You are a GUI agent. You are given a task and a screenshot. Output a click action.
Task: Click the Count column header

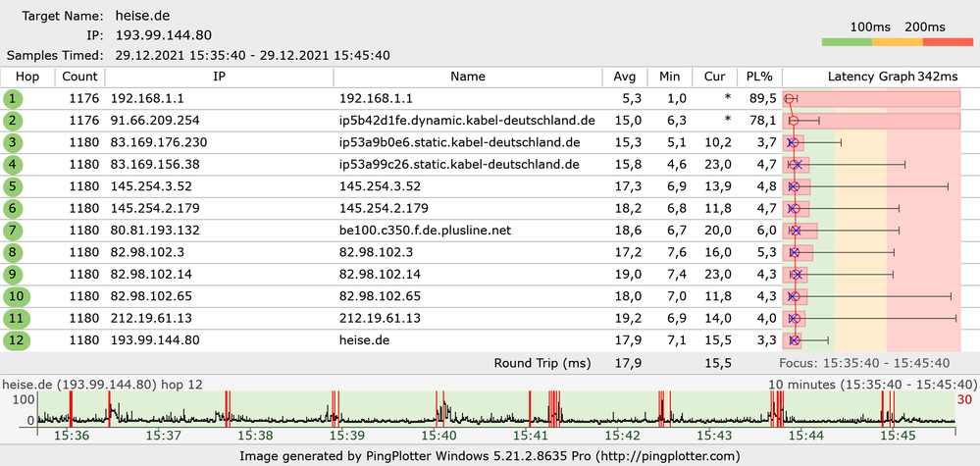coord(80,77)
